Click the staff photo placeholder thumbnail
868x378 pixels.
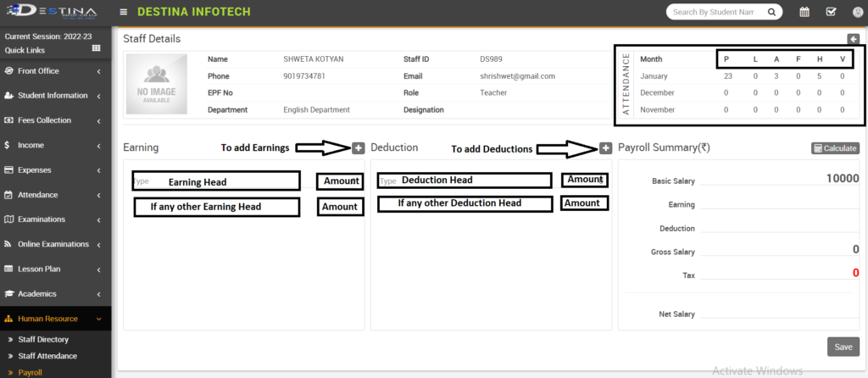click(158, 84)
